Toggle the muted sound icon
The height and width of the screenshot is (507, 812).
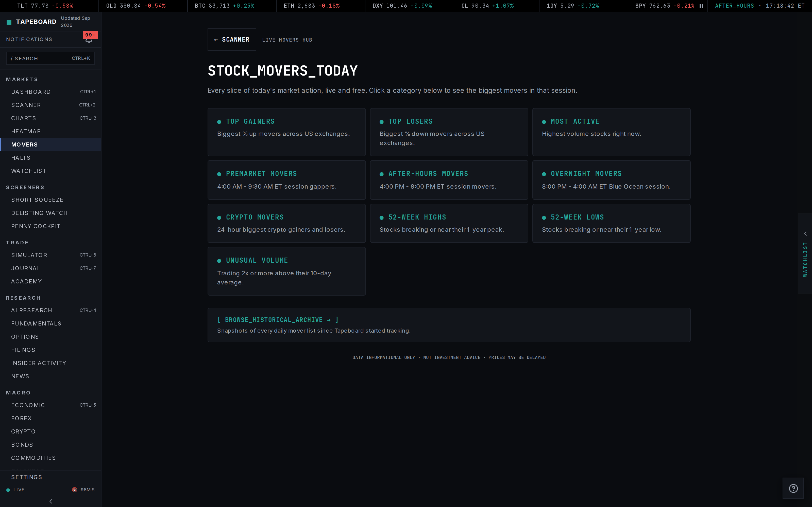(x=75, y=490)
